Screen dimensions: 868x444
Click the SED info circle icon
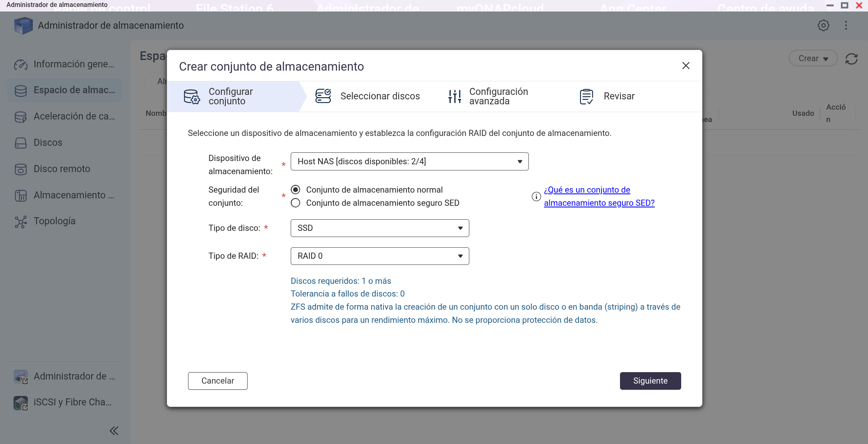pyautogui.click(x=536, y=197)
